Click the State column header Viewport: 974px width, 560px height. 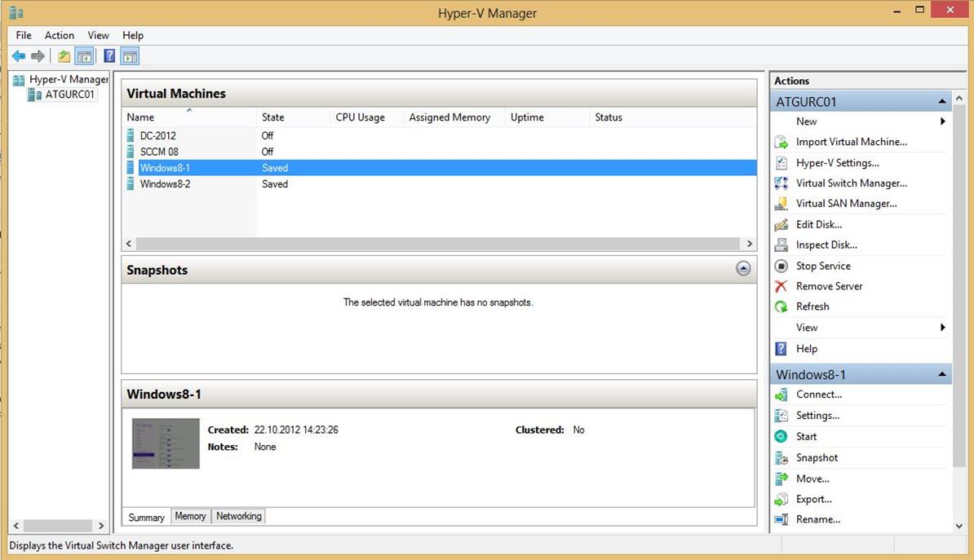coord(293,117)
